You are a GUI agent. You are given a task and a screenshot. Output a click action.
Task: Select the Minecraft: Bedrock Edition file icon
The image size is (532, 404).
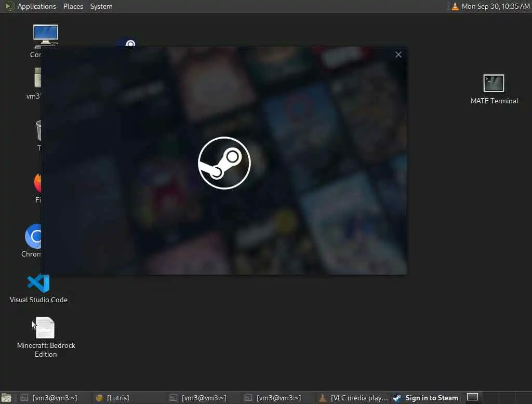pos(46,337)
